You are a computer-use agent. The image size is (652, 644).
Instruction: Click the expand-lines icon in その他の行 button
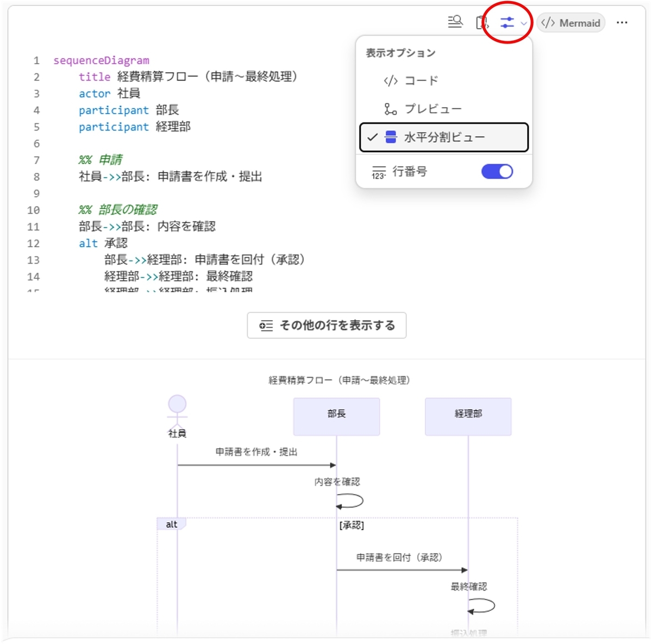point(266,326)
